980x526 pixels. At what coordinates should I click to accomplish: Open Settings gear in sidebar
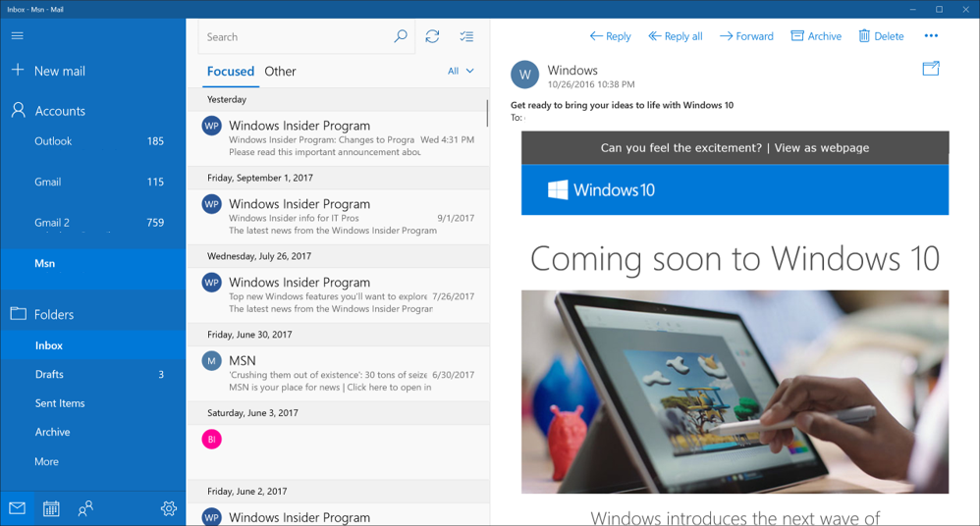coord(169,508)
